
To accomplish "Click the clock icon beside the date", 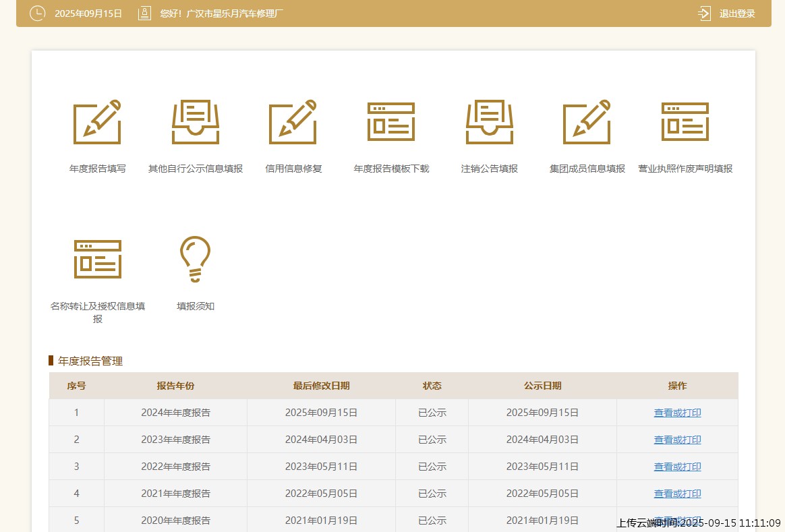I will pos(38,13).
